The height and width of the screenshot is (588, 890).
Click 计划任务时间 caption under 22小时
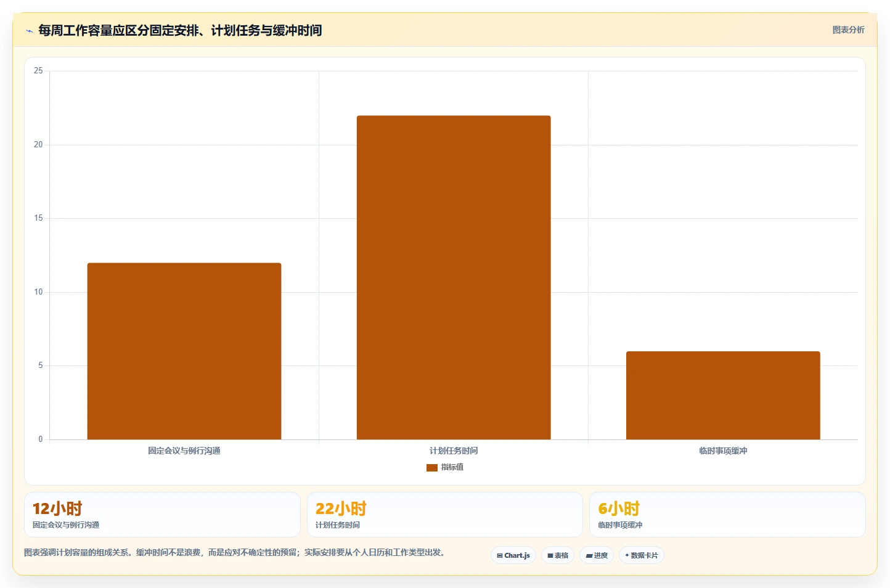[x=338, y=525]
